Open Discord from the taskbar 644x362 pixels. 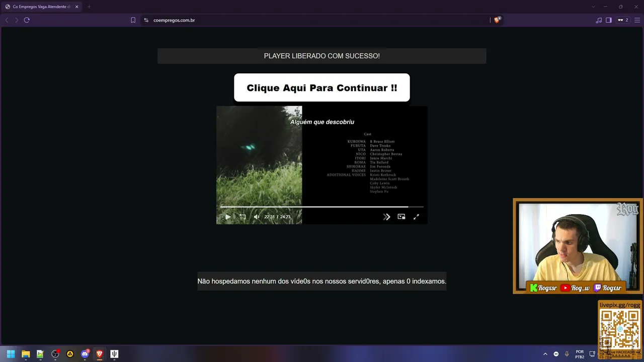click(x=85, y=354)
